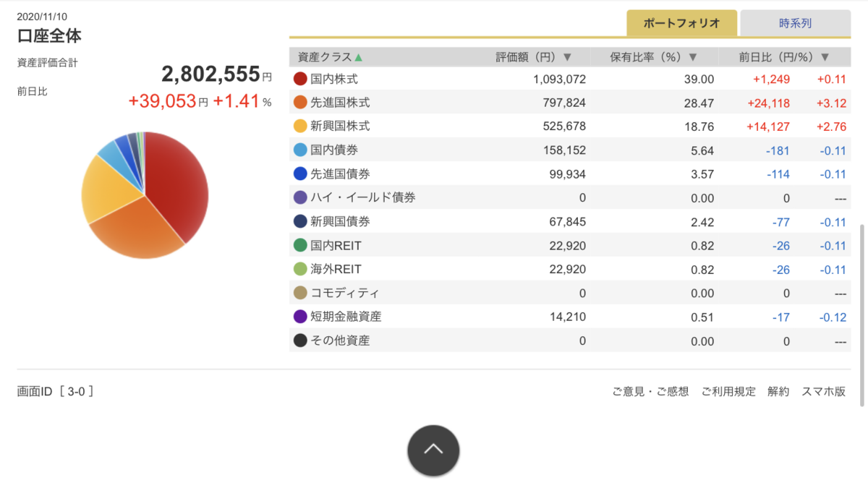This screenshot has width=868, height=488.
Task: Select the light green 海外REIT icon
Action: pos(299,269)
